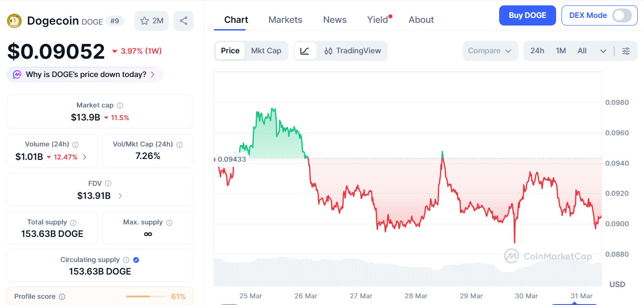Click the Profile score progress bar

tap(145, 296)
